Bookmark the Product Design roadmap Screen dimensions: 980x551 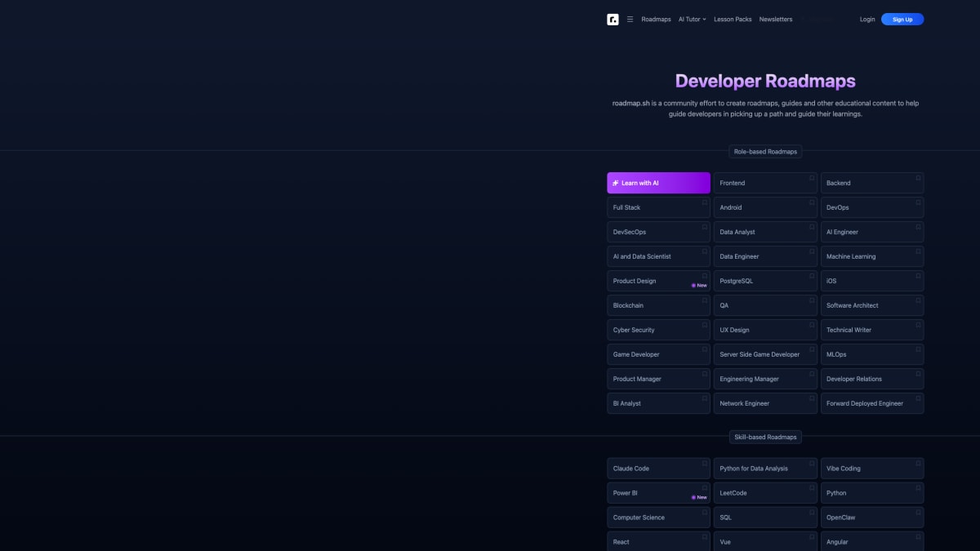(705, 276)
